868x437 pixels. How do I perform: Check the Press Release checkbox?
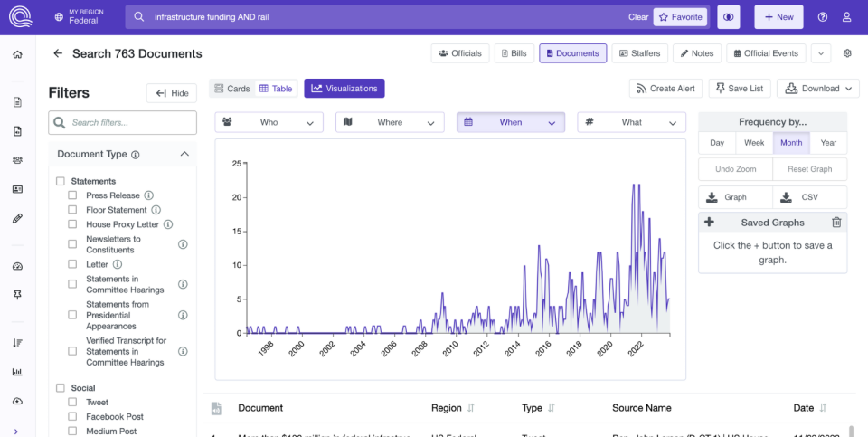coord(73,195)
